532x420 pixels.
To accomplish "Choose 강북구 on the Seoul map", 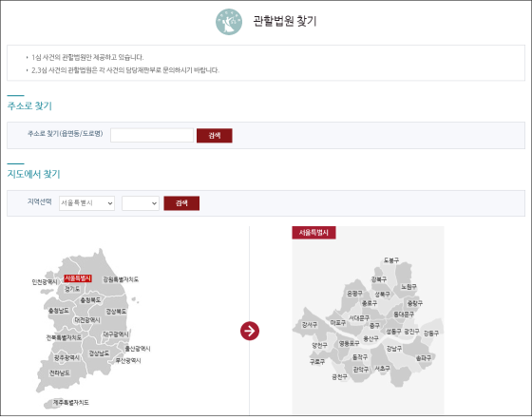I will [x=379, y=279].
